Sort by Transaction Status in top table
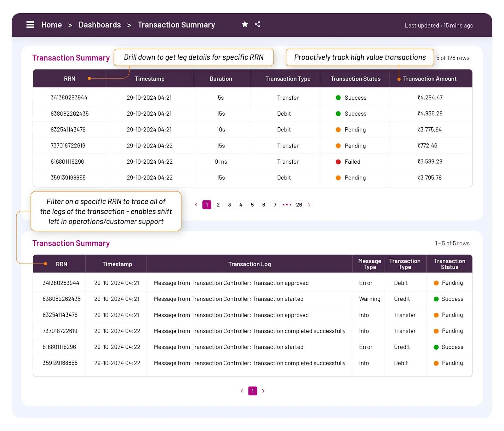Screen dimensions: 504x431 (355, 79)
